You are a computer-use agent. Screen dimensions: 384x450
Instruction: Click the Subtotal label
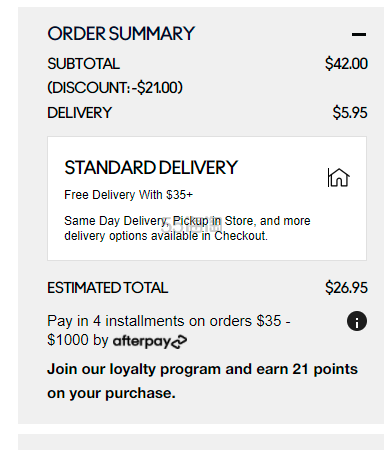(83, 64)
